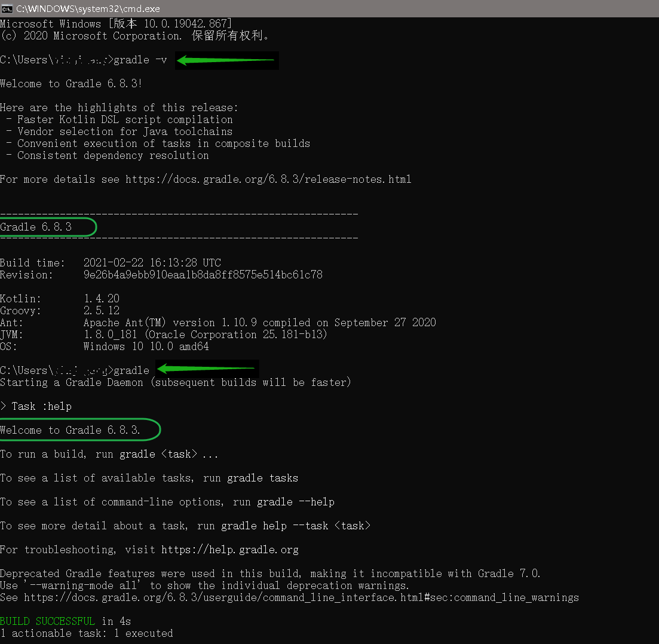Viewport: 659px width, 644px height.
Task: Click the 'Welcome to Gradle 6.8.3!' line
Action: point(71,84)
